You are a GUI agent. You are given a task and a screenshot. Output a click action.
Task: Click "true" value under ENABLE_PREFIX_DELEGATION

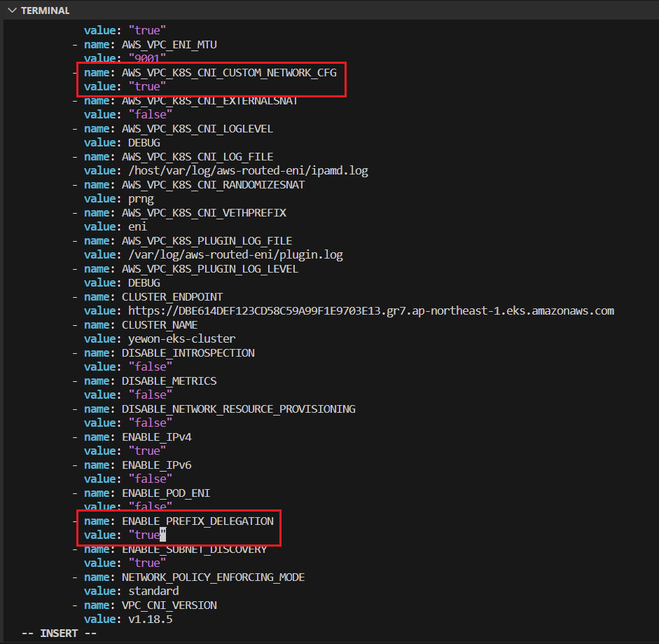[147, 535]
